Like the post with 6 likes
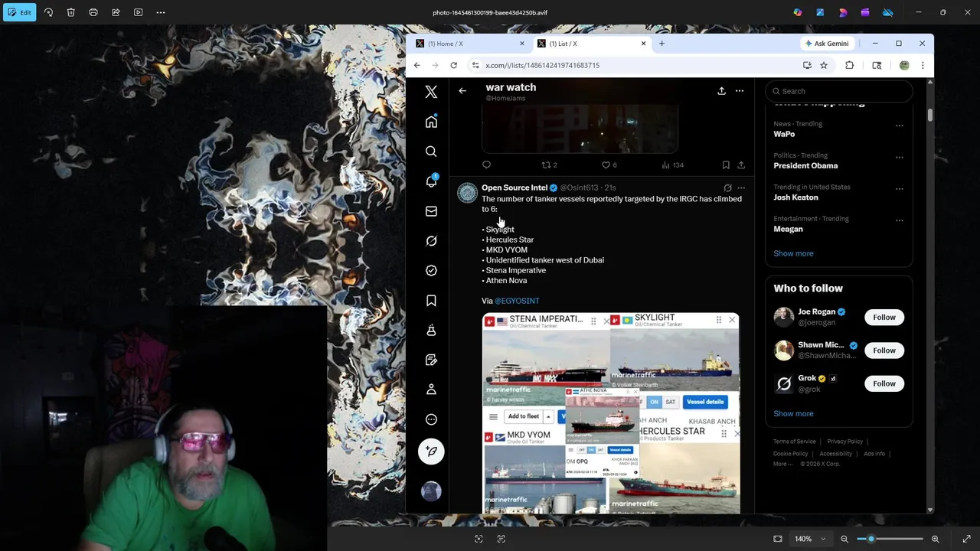Image resolution: width=980 pixels, height=551 pixels. coord(609,165)
